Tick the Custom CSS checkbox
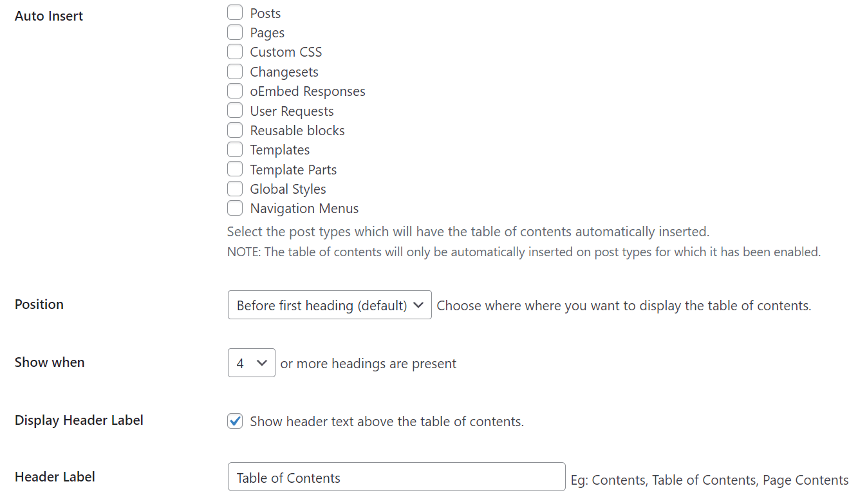Image resolution: width=858 pixels, height=504 pixels. [235, 51]
